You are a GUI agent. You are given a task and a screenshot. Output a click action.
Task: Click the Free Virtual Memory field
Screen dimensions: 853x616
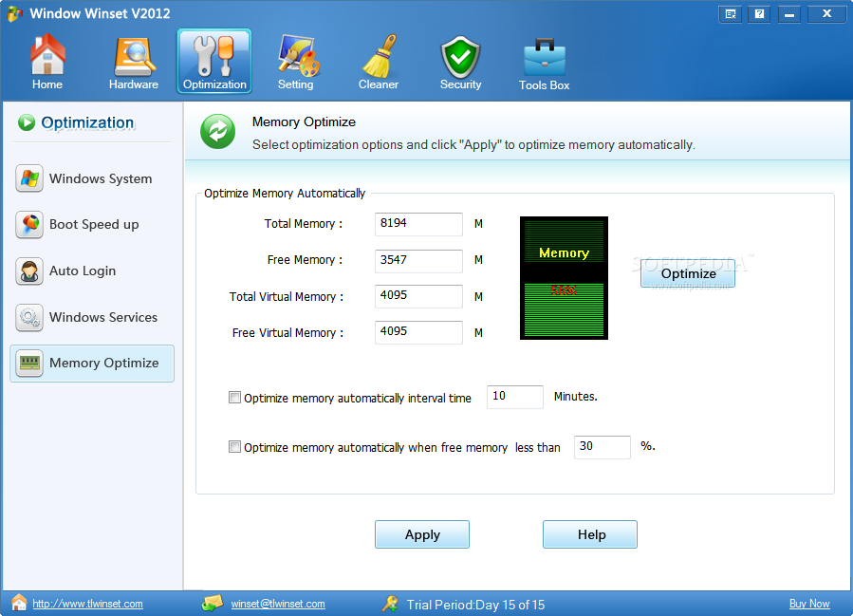click(x=418, y=332)
